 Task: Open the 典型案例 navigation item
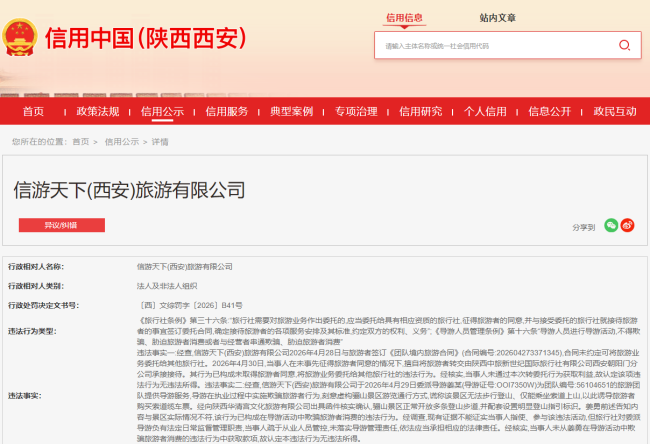[291, 112]
